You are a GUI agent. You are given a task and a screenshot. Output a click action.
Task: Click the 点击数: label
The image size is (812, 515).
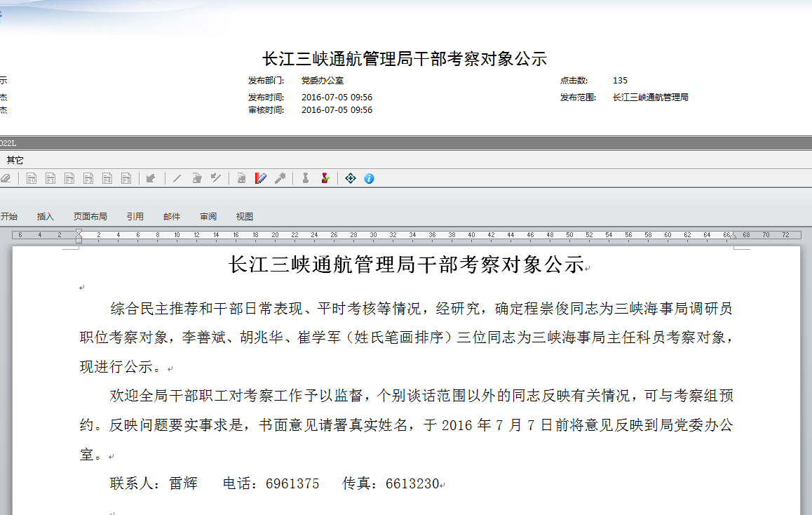(574, 81)
